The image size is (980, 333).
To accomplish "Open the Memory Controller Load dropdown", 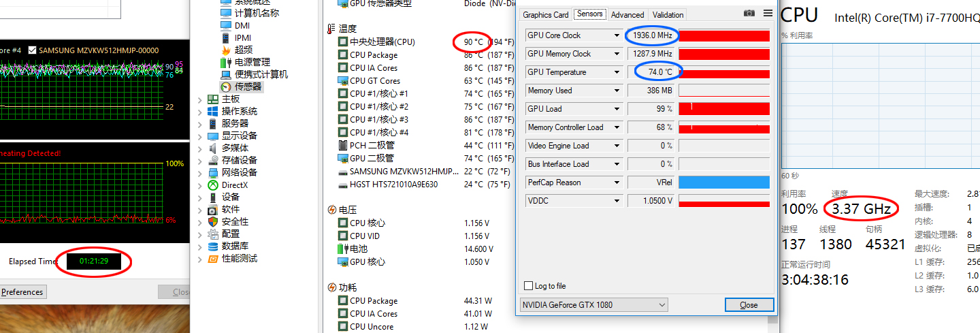I will click(x=617, y=127).
